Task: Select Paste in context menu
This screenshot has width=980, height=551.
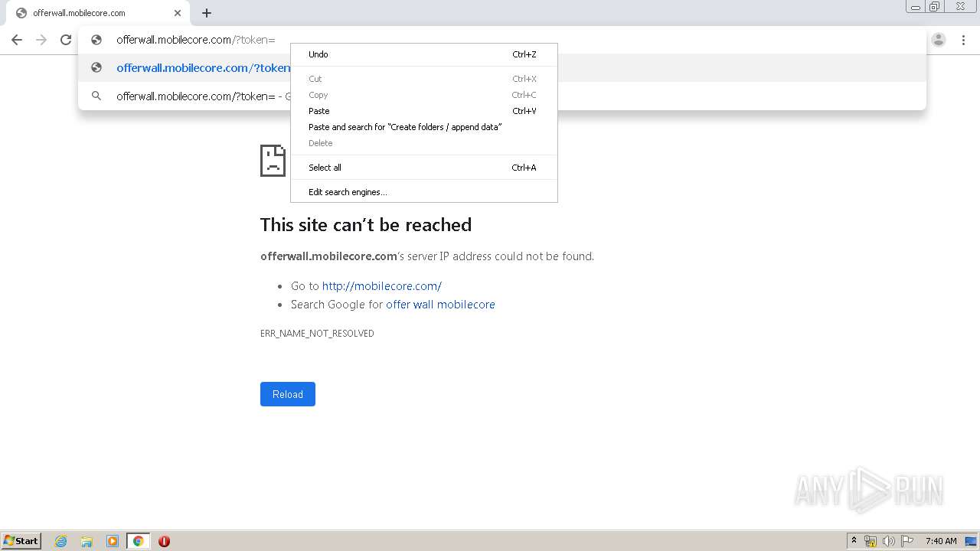Action: coord(423,111)
